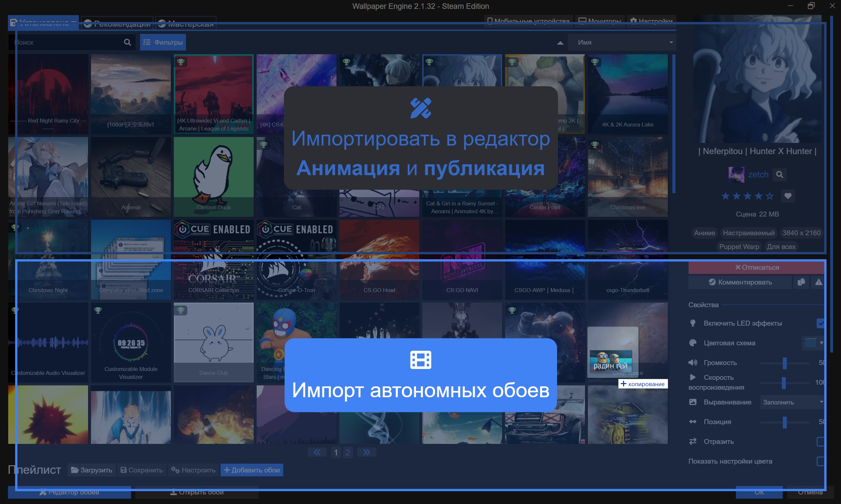Image resolution: width=841 pixels, height=504 pixels.
Task: Click the Отписаться unsubscribe button
Action: 757,268
